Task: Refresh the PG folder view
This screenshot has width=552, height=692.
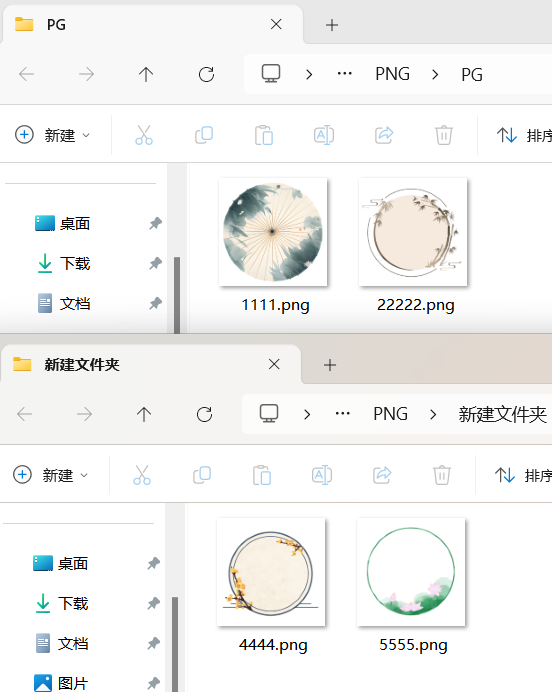Action: 206,74
